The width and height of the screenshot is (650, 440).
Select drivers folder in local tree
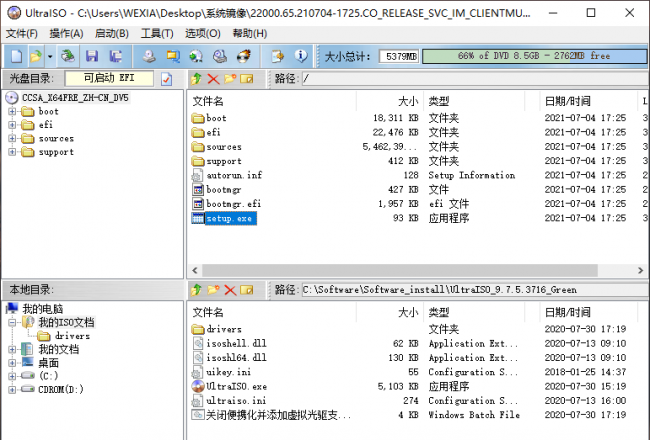click(73, 336)
